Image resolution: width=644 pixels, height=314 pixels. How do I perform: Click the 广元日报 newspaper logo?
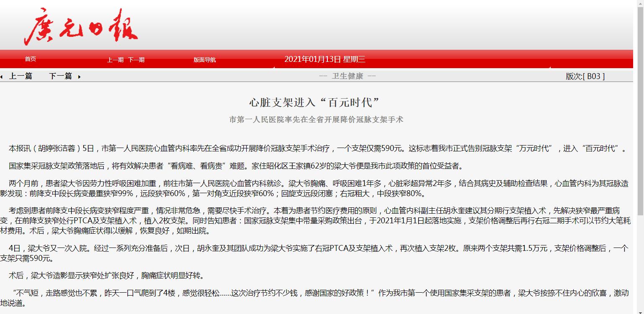(81, 27)
